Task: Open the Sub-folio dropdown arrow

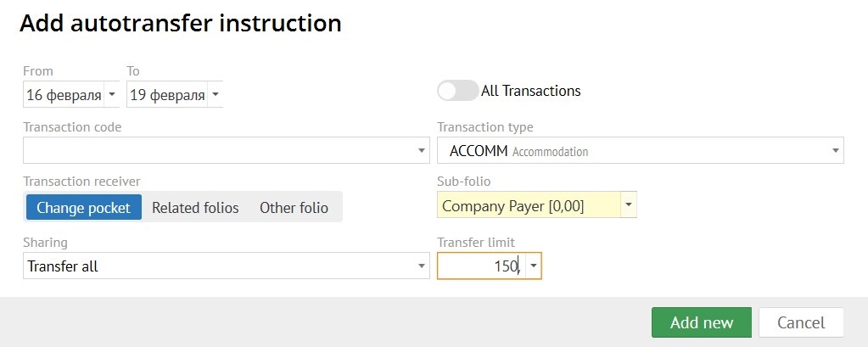Action: click(629, 205)
